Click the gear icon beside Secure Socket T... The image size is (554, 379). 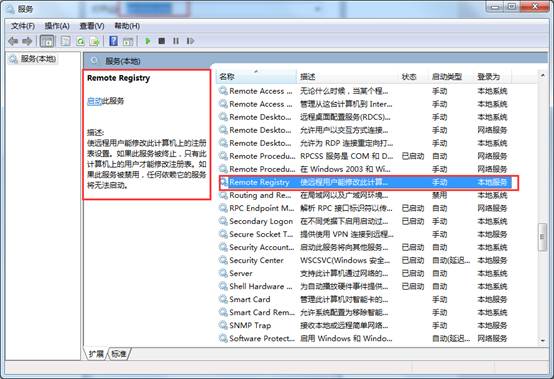click(x=223, y=234)
